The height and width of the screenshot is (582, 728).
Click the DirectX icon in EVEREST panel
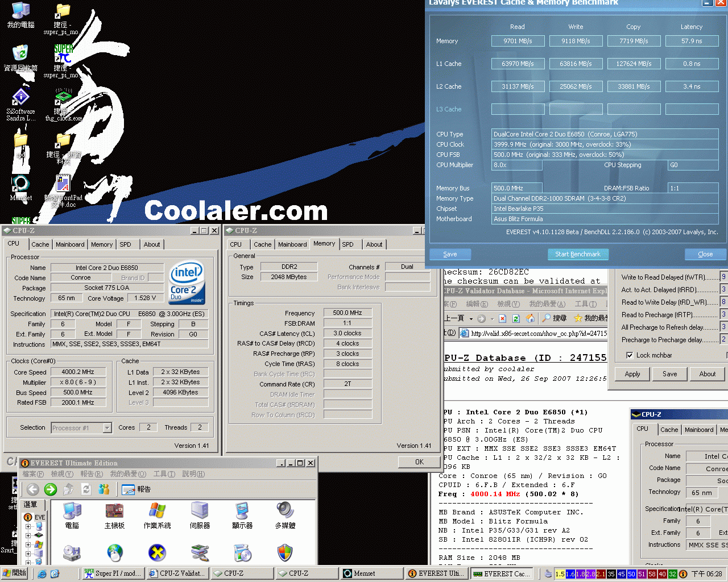tap(157, 552)
